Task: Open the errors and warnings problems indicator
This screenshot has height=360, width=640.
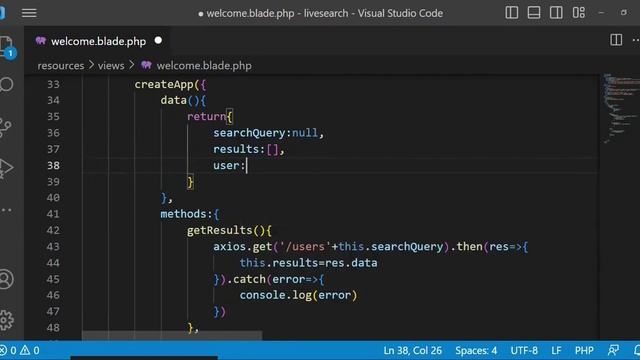Action: tap(20, 350)
